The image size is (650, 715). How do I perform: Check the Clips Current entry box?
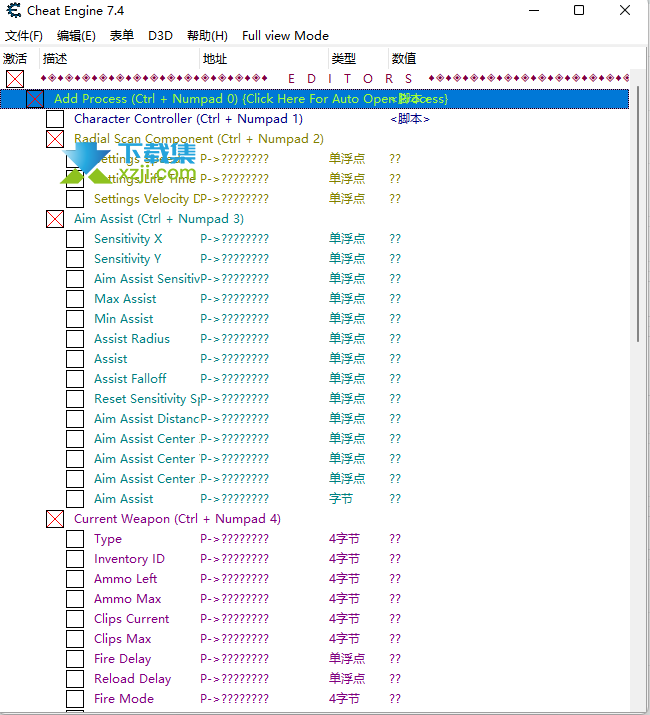point(75,619)
